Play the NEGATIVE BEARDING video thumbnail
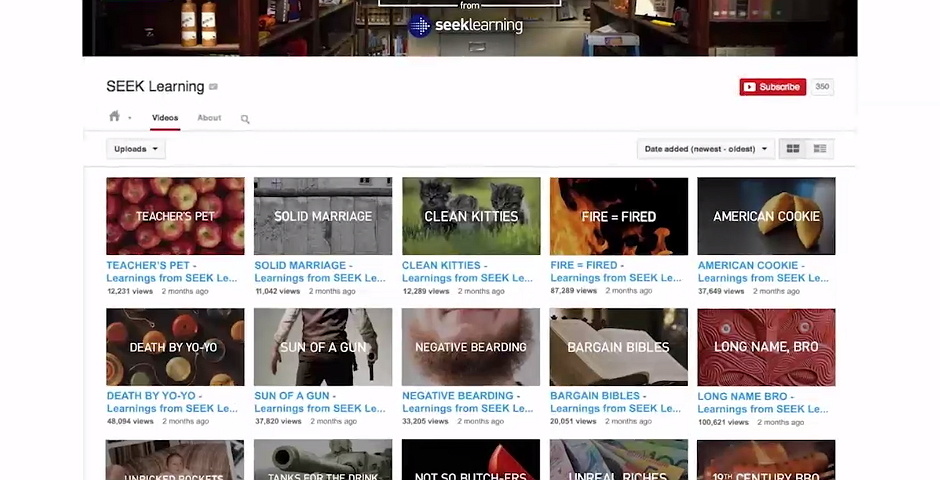Screen dimensions: 940x480 coord(471,347)
